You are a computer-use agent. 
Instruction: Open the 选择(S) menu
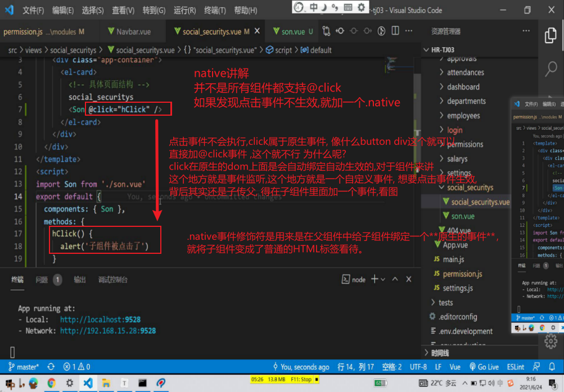tap(93, 10)
